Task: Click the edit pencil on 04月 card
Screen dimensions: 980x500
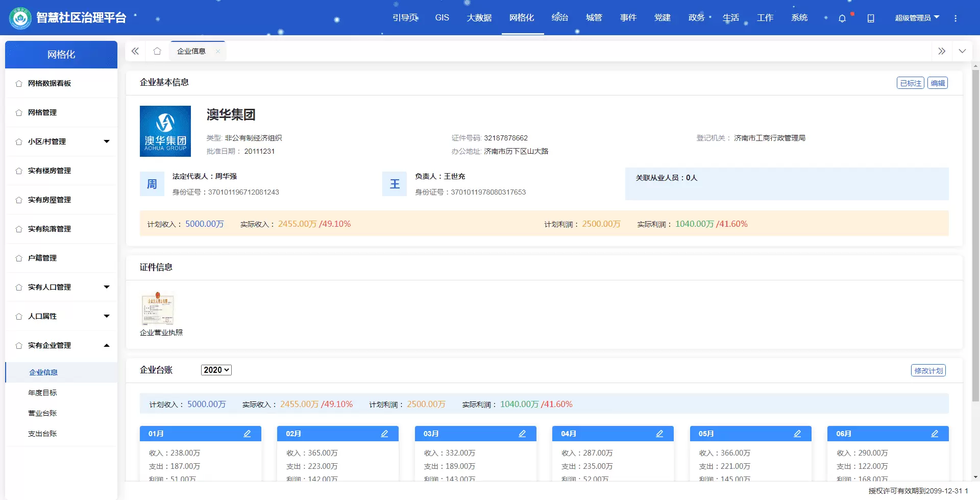Action: [659, 434]
